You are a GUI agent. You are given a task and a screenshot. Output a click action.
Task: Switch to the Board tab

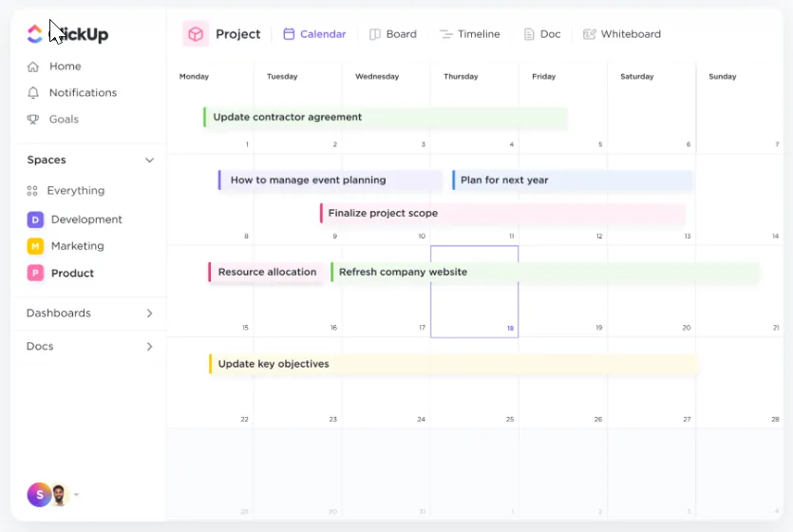coord(393,34)
